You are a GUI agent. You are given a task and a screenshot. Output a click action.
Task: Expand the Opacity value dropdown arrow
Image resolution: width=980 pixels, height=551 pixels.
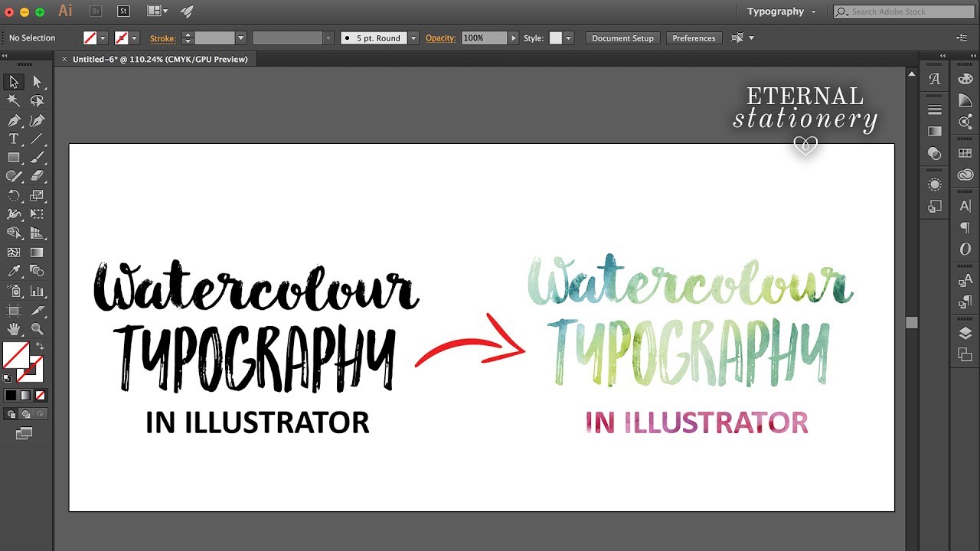pyautogui.click(x=513, y=37)
